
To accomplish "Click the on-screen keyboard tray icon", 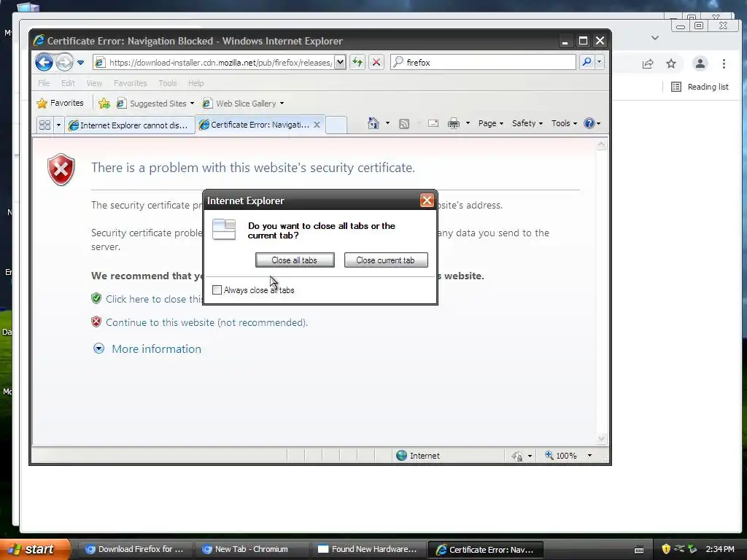I will 639,550.
